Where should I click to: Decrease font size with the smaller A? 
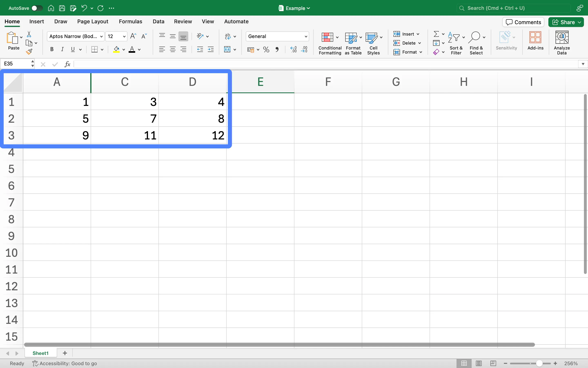pyautogui.click(x=144, y=36)
